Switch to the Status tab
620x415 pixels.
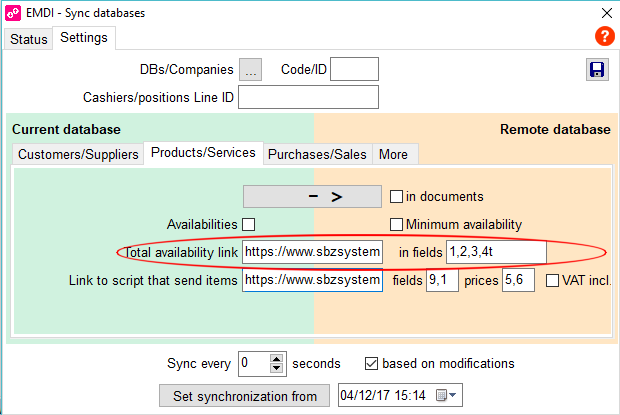[28, 39]
